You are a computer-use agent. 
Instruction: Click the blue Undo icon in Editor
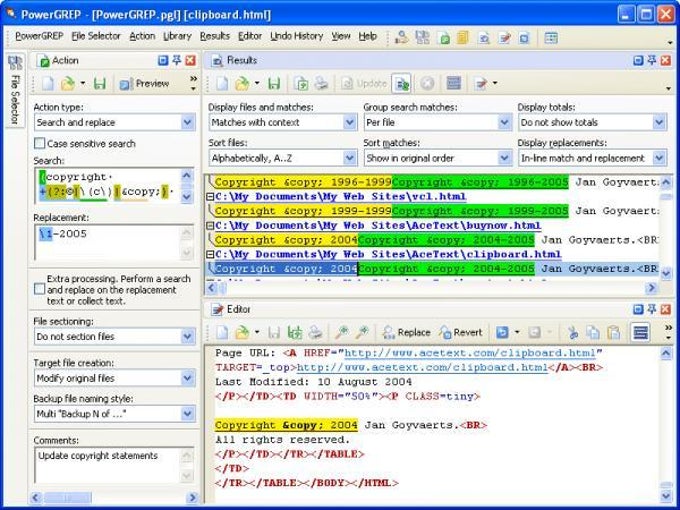pyautogui.click(x=502, y=333)
